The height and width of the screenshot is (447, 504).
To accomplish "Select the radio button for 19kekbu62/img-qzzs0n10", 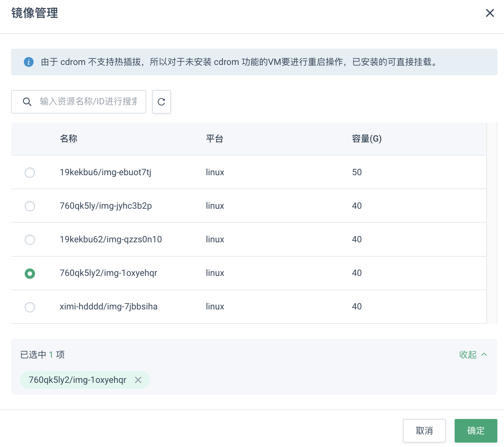I will (30, 240).
